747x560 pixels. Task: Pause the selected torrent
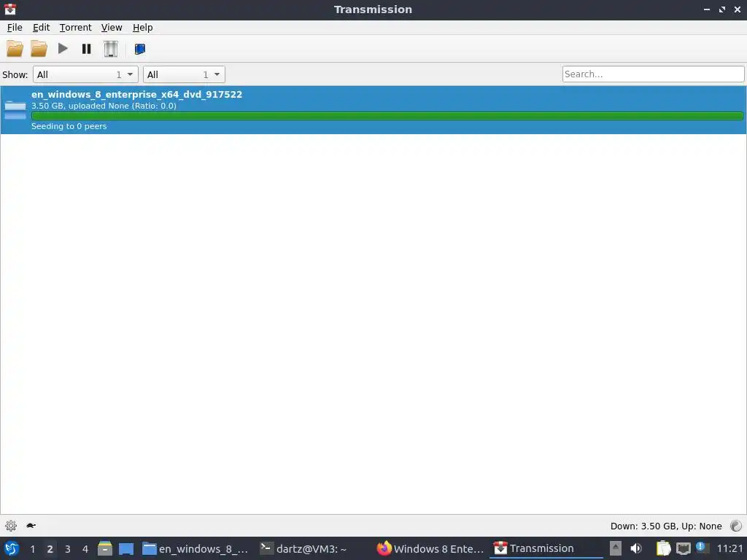tap(86, 49)
